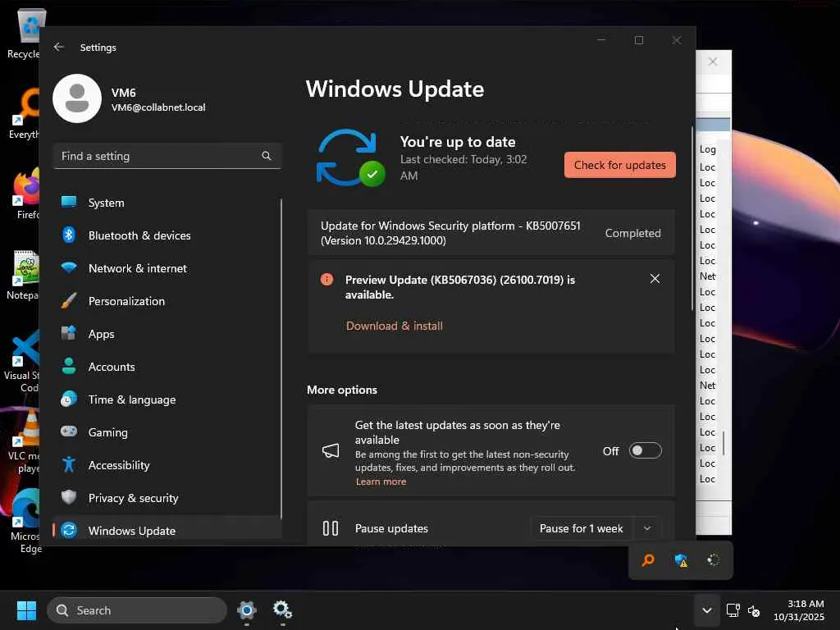Click the KB5007651 Security platform update row

click(491, 233)
